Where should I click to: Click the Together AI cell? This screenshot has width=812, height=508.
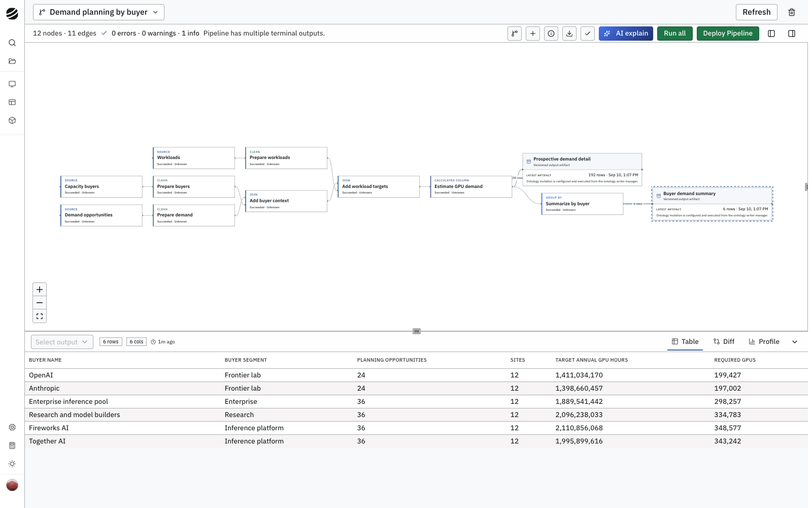47,441
